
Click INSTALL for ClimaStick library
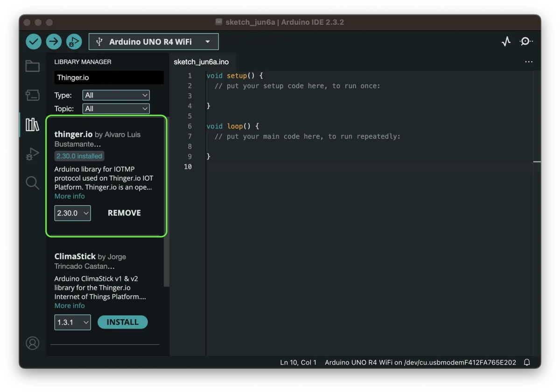(123, 322)
